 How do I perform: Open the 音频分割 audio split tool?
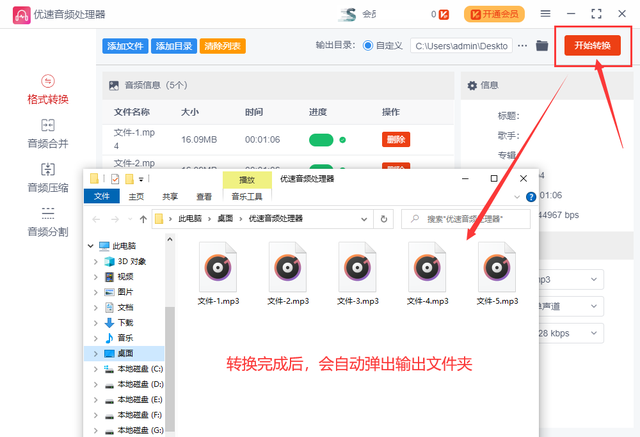tap(48, 222)
